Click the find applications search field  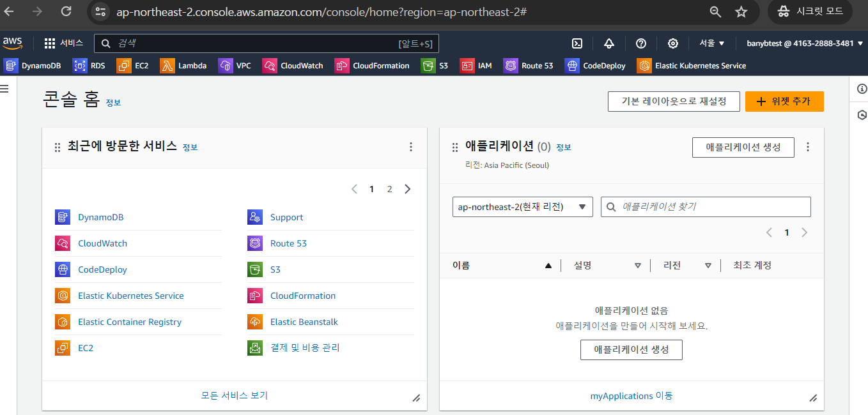[x=706, y=207]
